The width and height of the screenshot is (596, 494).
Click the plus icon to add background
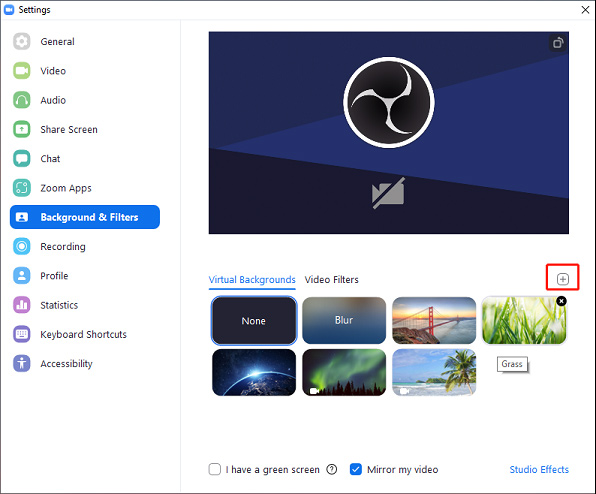tap(563, 279)
